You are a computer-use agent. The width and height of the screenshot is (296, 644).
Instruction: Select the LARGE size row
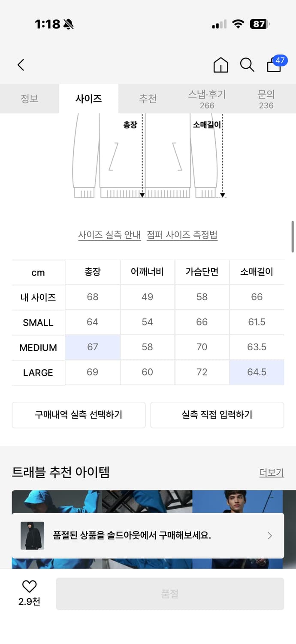tap(38, 373)
